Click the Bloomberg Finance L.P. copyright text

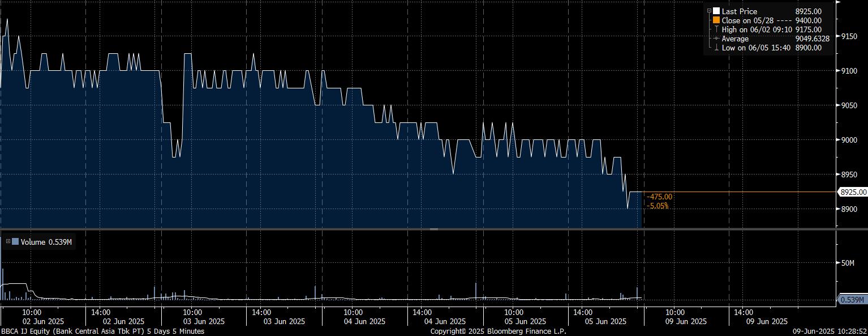tap(498, 331)
